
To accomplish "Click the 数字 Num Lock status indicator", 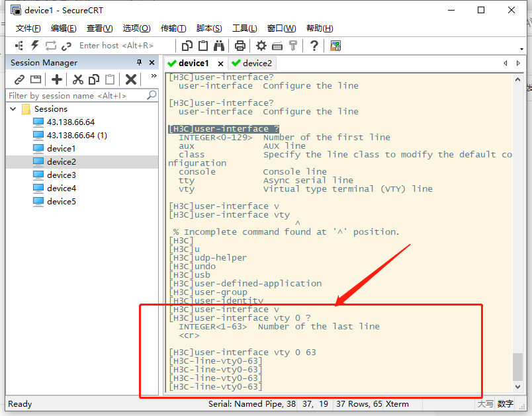I will click(x=506, y=404).
